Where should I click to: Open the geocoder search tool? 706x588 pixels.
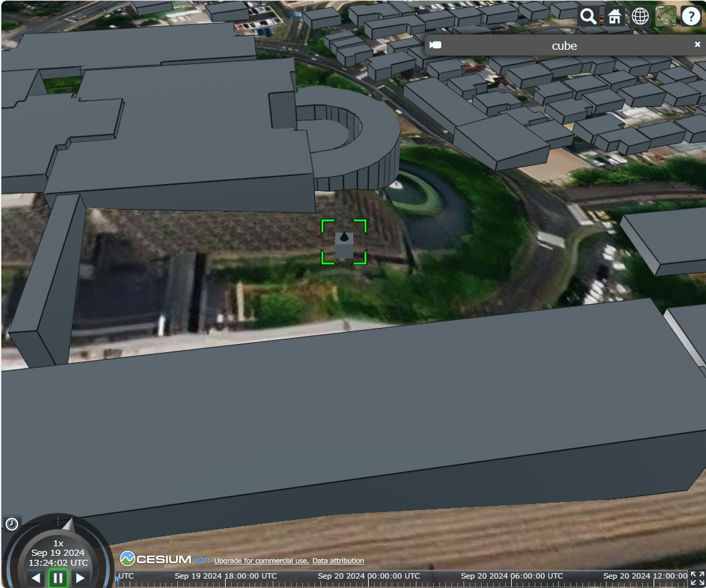(x=588, y=16)
